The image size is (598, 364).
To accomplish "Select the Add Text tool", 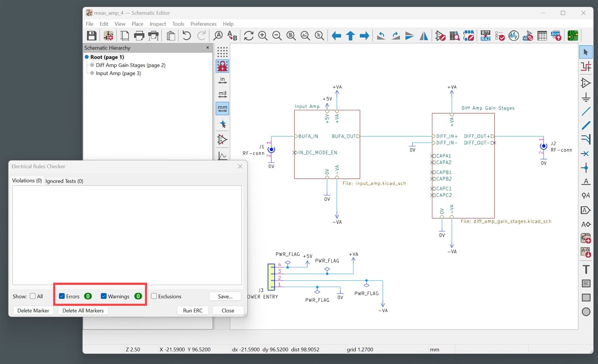I will (586, 269).
